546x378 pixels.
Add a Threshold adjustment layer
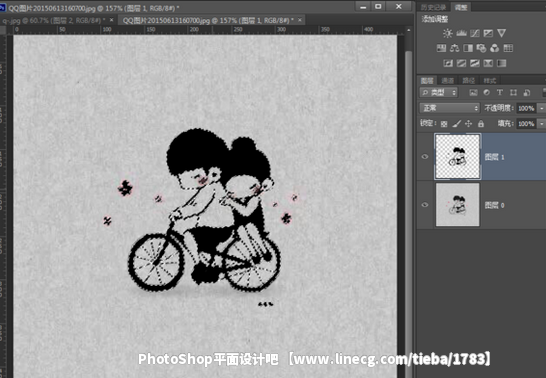tap(475, 63)
